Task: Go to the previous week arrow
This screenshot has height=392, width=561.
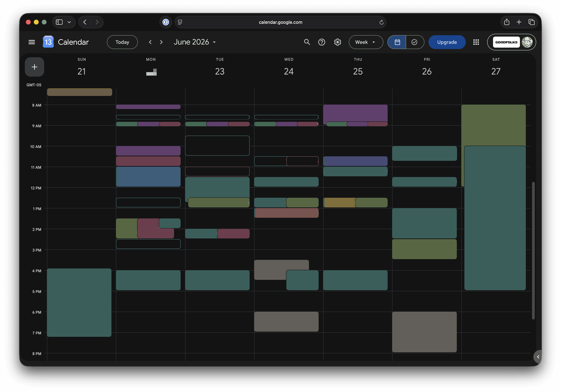Action: (x=150, y=42)
